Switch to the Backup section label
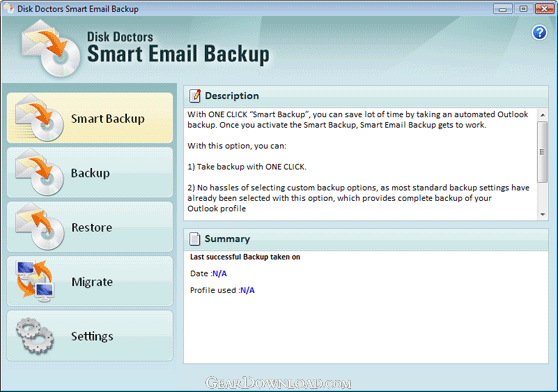Viewport: 558px width, 392px height. tap(90, 173)
